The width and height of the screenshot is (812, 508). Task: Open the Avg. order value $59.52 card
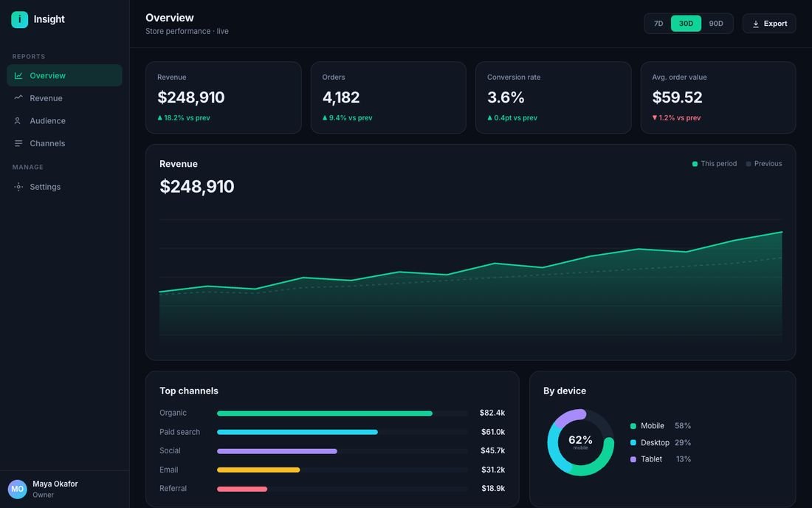click(718, 98)
